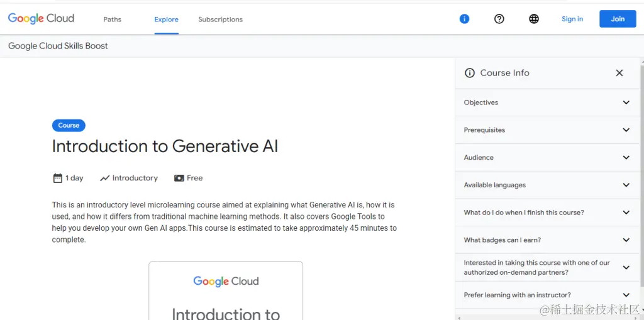Click the money icon beside Free
The width and height of the screenshot is (644, 320).
click(179, 179)
